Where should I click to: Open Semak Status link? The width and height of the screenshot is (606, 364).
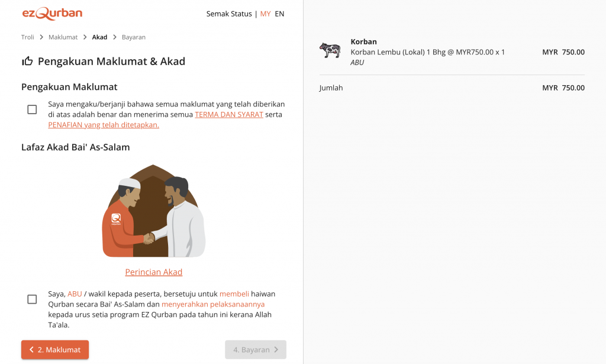(x=229, y=14)
